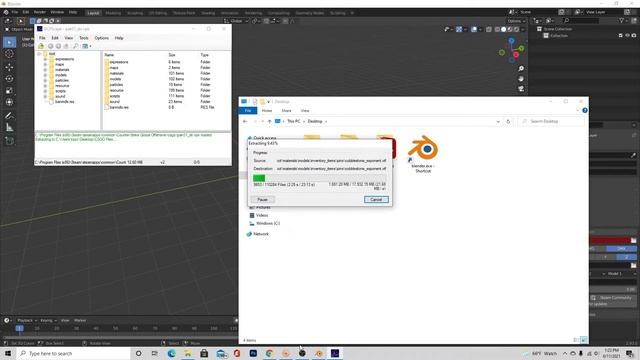Click the viewport pan hand icon
640x360 pixels.
pos(521,78)
